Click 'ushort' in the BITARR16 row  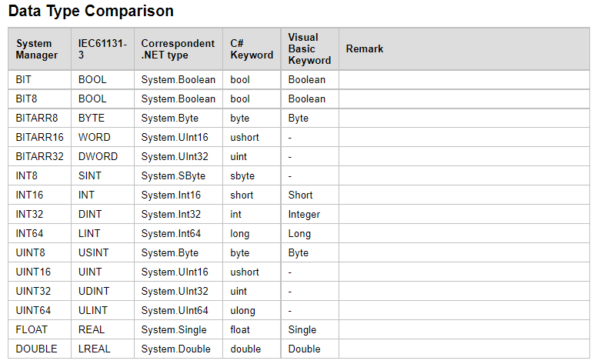tap(252, 137)
